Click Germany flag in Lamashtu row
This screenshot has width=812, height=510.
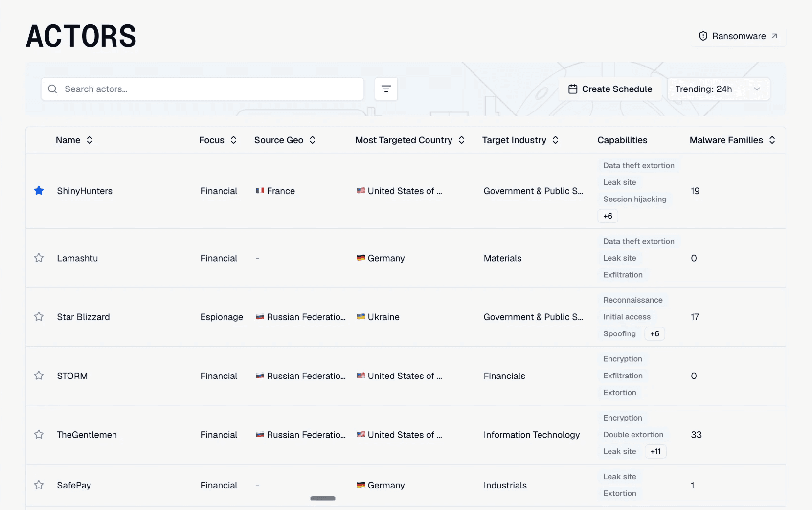[x=361, y=258]
